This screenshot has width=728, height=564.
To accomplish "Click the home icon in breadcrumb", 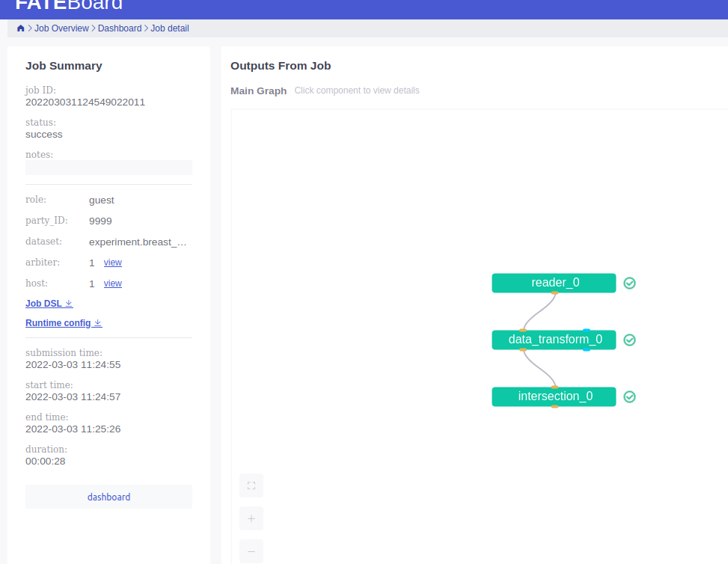I will [20, 28].
